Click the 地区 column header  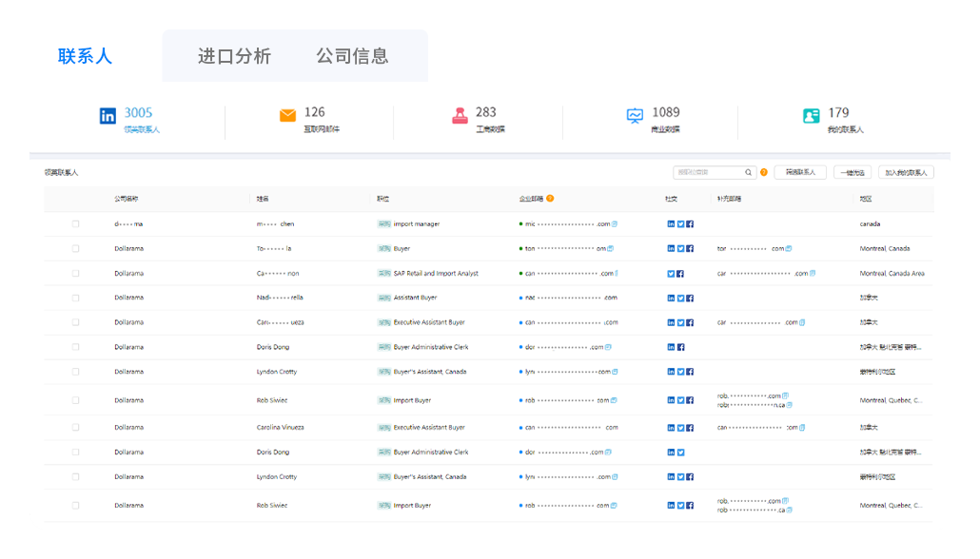[x=866, y=199]
